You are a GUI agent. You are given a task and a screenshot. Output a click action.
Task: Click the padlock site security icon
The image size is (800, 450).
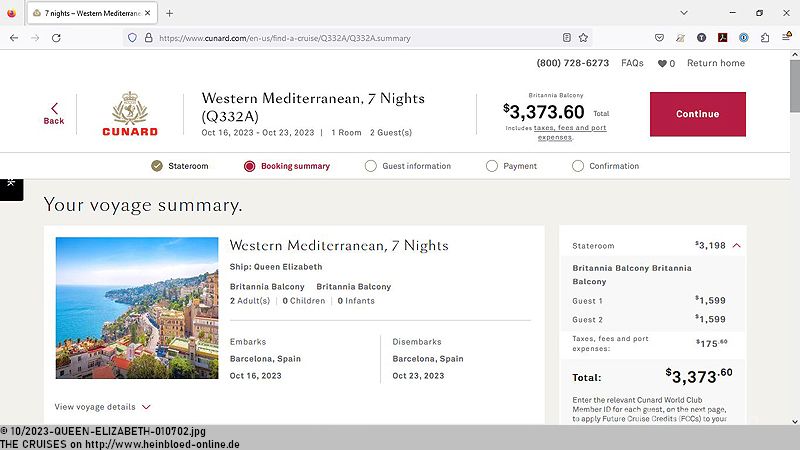pyautogui.click(x=148, y=38)
